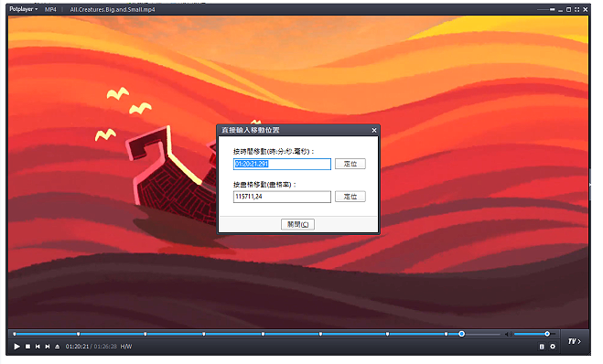Click the frame number input field 115711,24
The width and height of the screenshot is (603, 364).
click(282, 197)
